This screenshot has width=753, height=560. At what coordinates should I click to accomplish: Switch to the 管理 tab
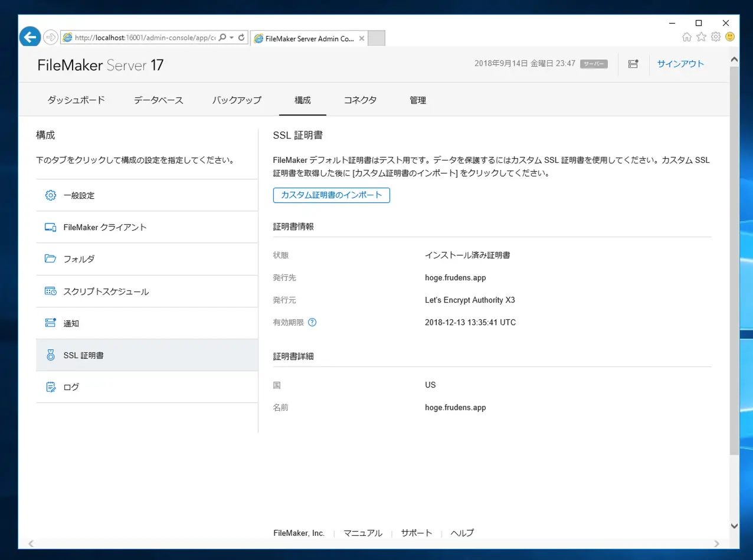tap(418, 100)
